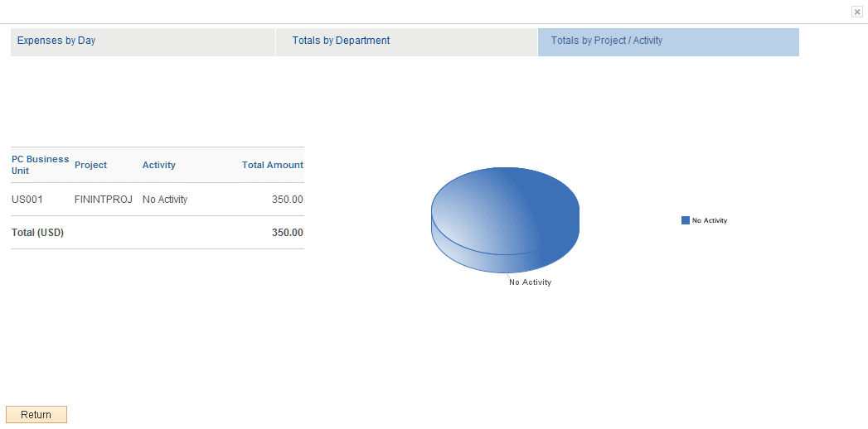Select the US001 business unit cell
Screen dimensions: 868x429
(27, 200)
